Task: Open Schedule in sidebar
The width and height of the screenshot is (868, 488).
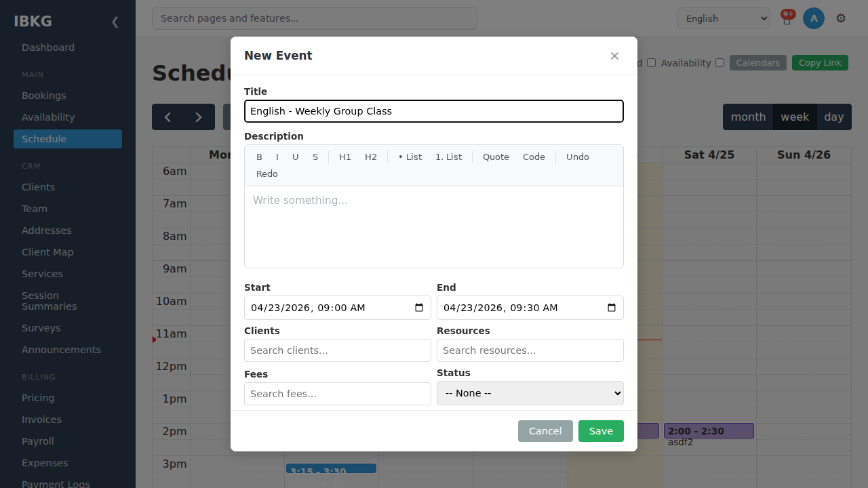Action: [68, 139]
